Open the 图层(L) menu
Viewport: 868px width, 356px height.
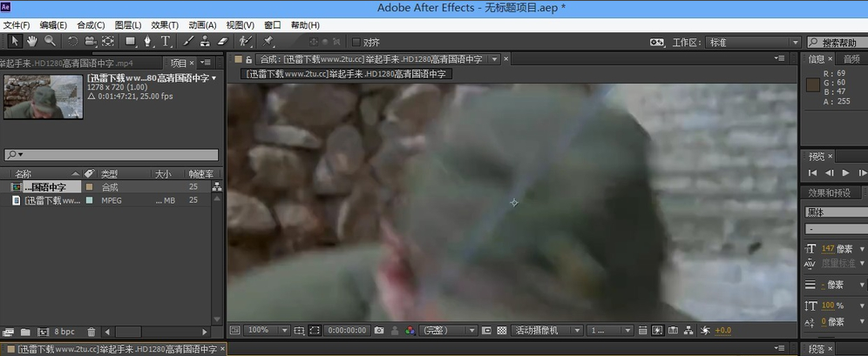click(x=128, y=25)
